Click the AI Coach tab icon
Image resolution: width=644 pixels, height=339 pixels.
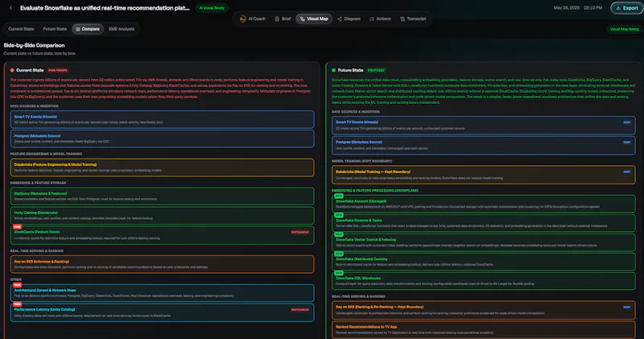(x=243, y=19)
